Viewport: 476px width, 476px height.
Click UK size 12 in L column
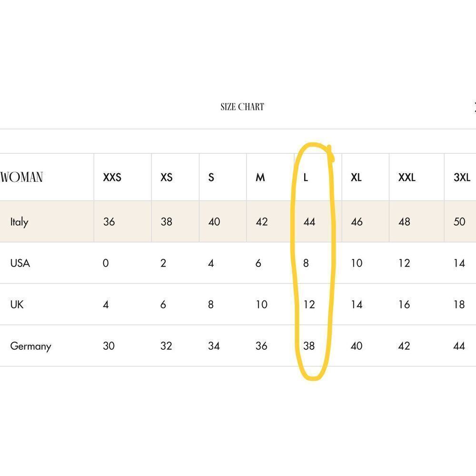click(309, 305)
